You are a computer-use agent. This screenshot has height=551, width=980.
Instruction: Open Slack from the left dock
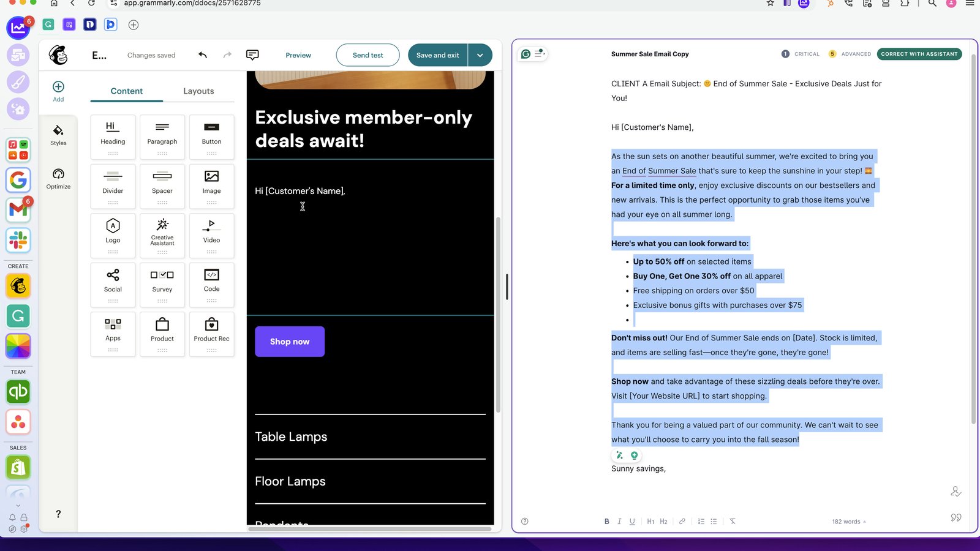18,240
